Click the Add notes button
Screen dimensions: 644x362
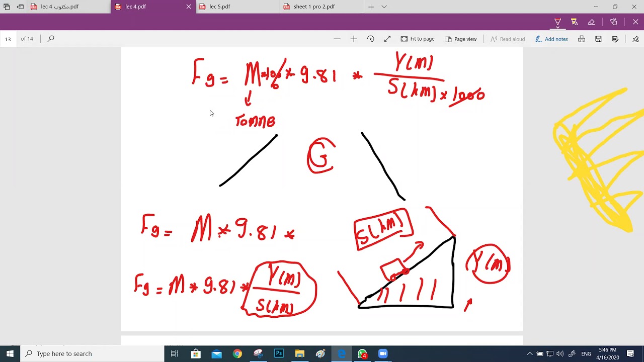click(x=551, y=39)
